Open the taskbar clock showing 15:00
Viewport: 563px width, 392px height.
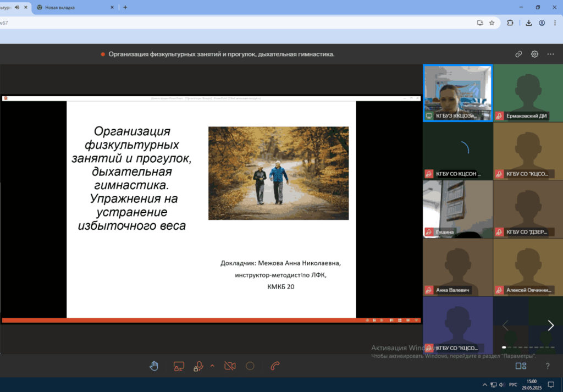(532, 384)
